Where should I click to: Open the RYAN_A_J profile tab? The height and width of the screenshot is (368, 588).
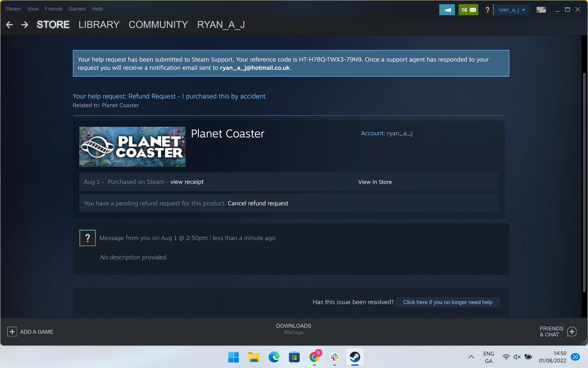(x=221, y=25)
